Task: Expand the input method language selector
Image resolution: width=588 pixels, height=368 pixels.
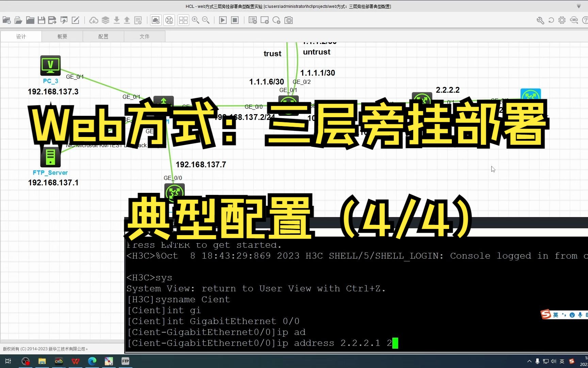Action: pyautogui.click(x=561, y=361)
